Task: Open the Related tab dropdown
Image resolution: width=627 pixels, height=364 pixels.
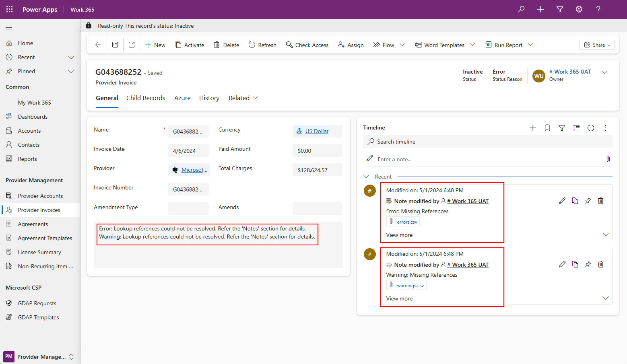Action: tap(243, 98)
